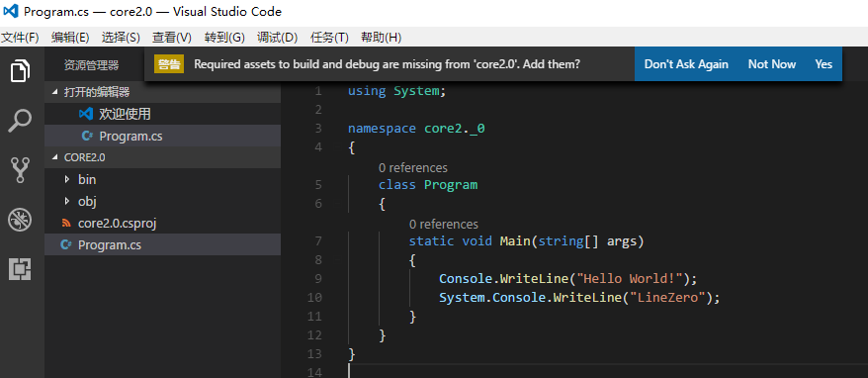This screenshot has width=868, height=378.
Task: Click line number 14 in the gutter
Action: pos(314,372)
